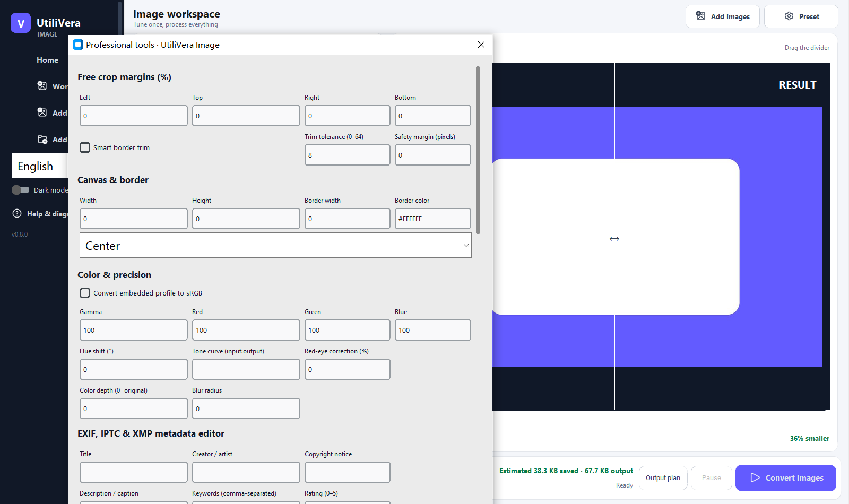
Task: Click the 'Free crop margins (%)' heading
Action: click(x=124, y=77)
